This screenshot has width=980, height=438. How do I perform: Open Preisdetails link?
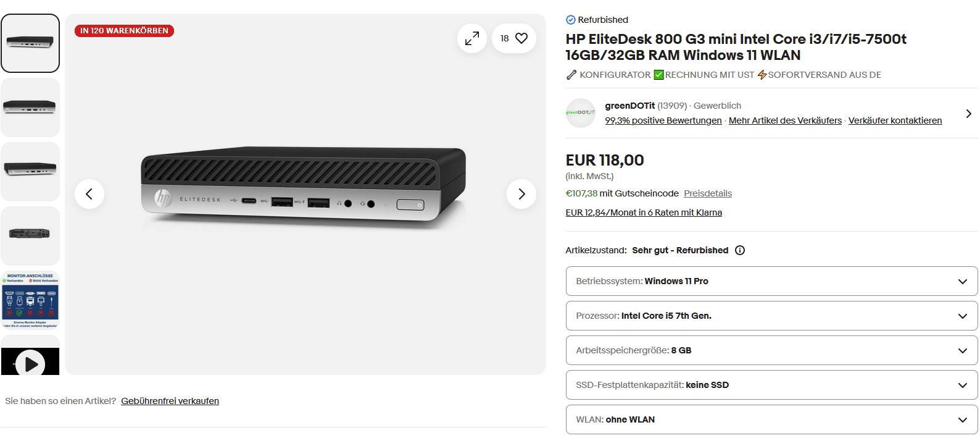coord(708,193)
